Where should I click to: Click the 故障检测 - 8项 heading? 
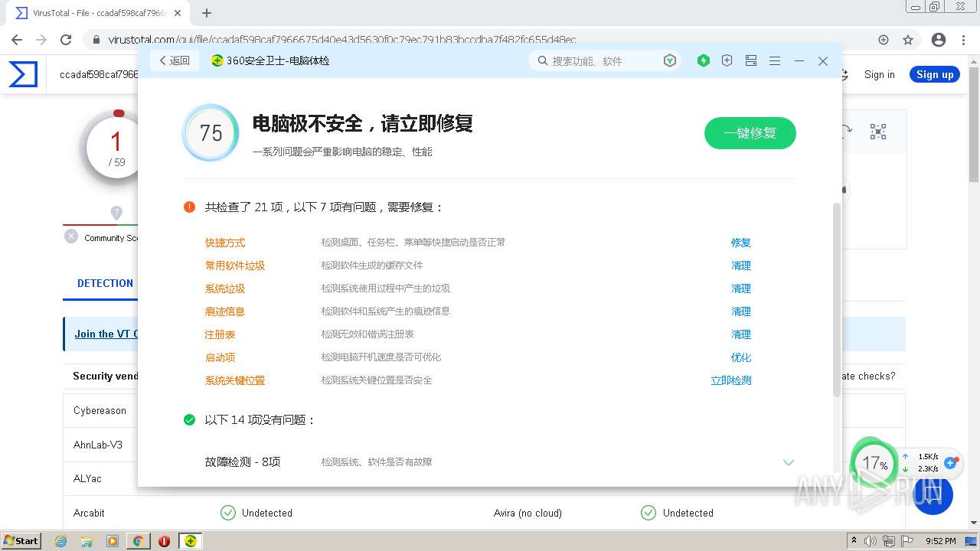click(243, 461)
